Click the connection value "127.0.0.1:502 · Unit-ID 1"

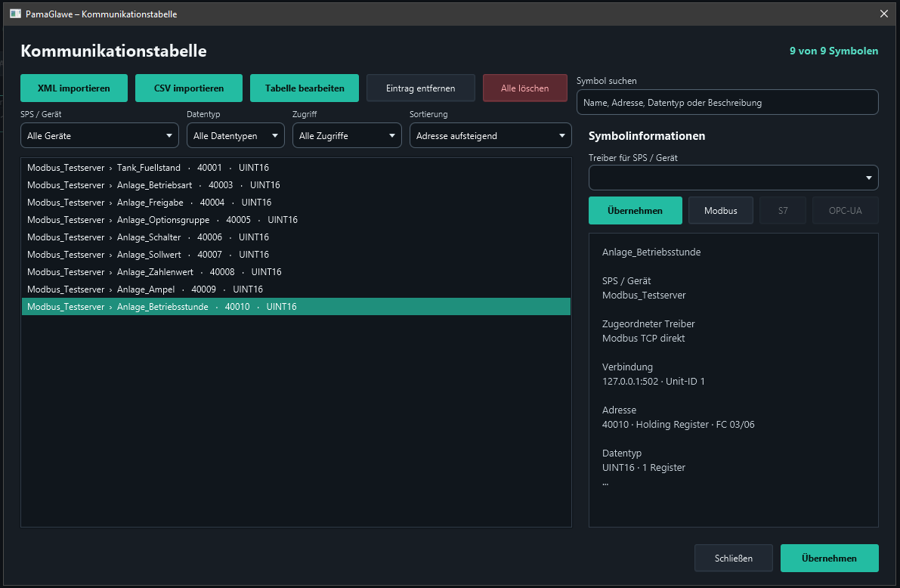click(653, 381)
